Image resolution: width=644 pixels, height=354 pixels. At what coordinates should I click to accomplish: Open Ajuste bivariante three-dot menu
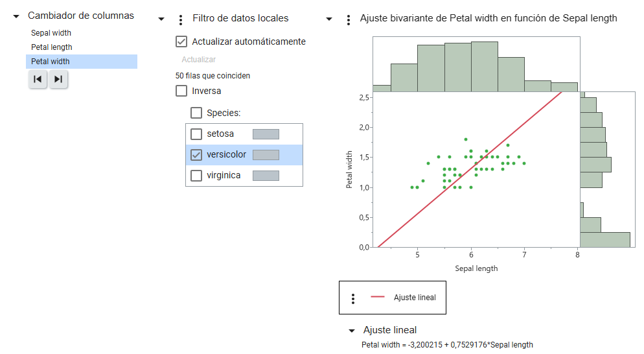click(349, 19)
